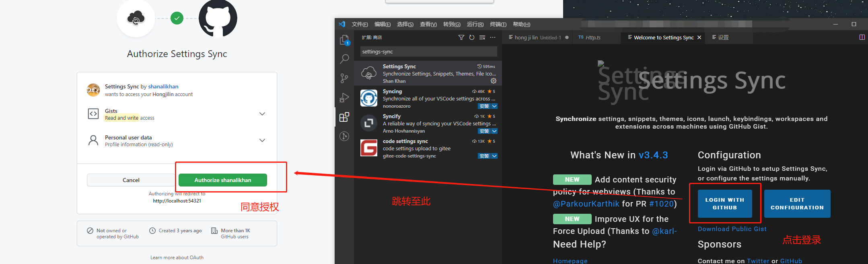Open Source Control view icon

(x=344, y=78)
